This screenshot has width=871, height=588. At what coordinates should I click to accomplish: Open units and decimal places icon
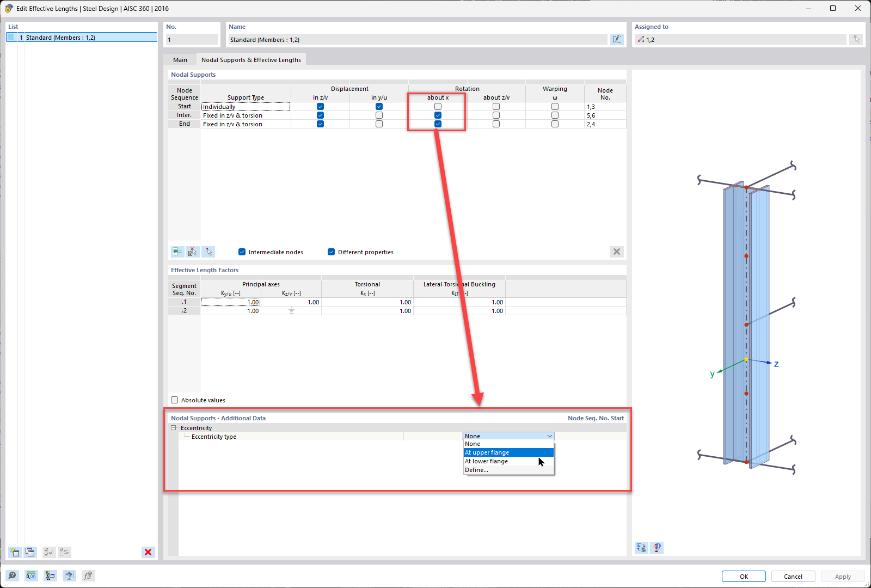[x=31, y=575]
